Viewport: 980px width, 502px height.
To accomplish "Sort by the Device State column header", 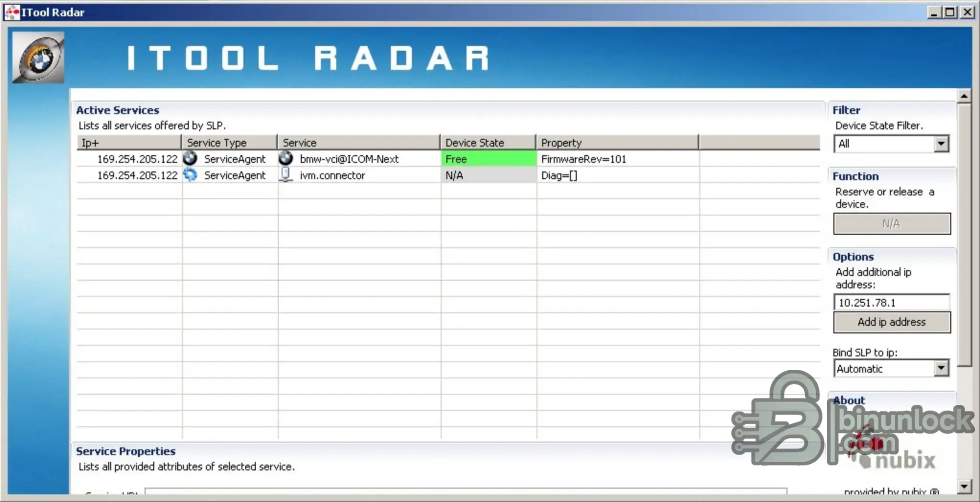I will (x=488, y=142).
